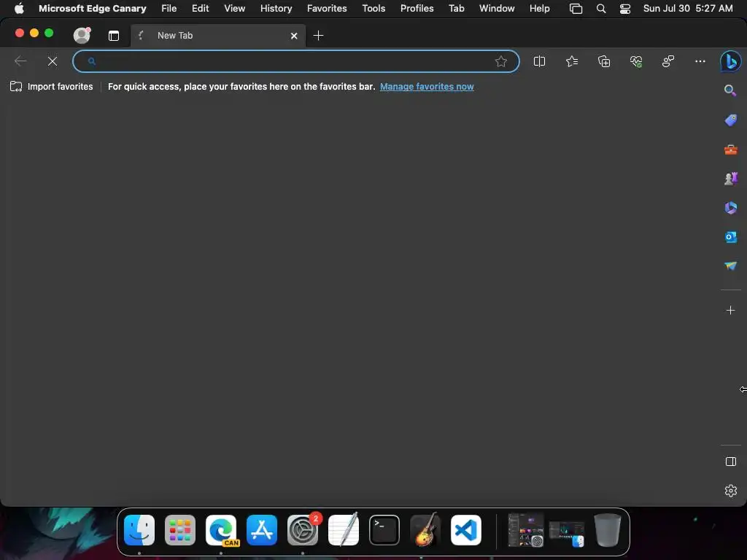The image size is (747, 560).
Task: Open the Games chess sidebar icon
Action: pos(730,179)
